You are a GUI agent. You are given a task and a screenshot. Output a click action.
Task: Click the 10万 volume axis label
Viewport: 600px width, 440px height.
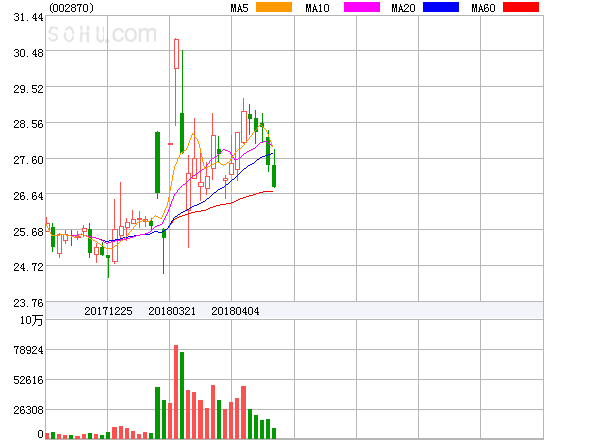pos(31,320)
